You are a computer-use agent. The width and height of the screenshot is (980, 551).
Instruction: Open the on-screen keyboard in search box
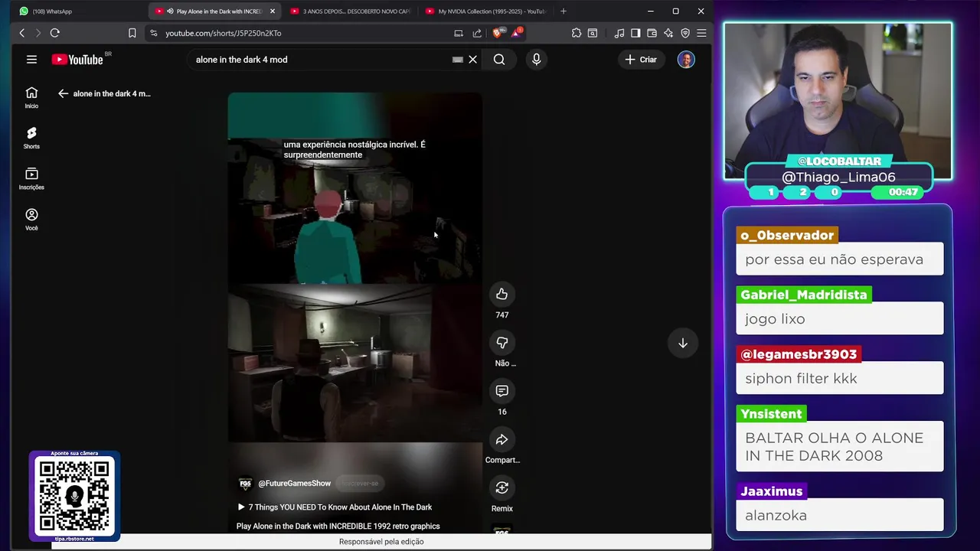click(458, 59)
